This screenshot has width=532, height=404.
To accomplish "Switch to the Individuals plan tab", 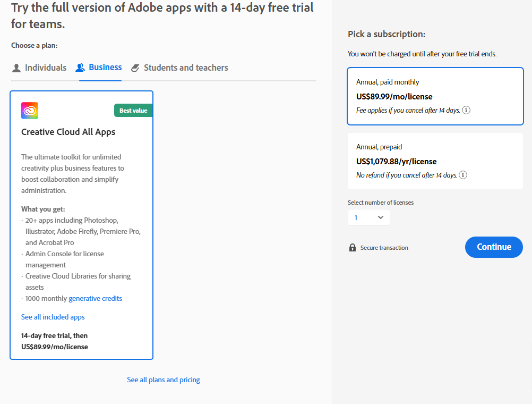I will click(39, 68).
